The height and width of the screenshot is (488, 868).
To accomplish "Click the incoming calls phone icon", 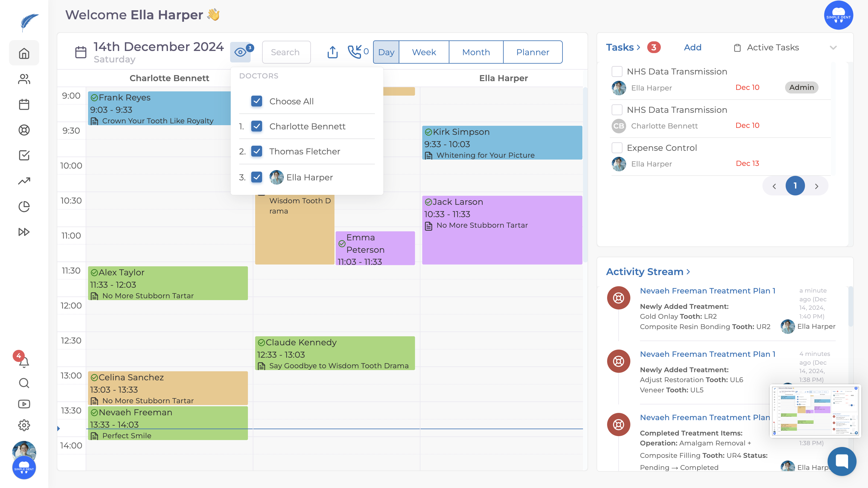I will [x=354, y=52].
